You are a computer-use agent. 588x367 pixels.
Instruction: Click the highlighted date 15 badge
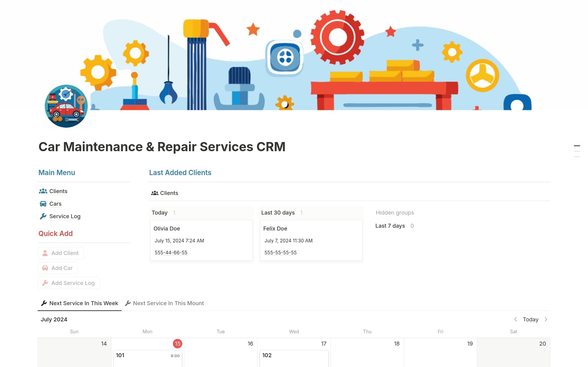click(x=177, y=343)
